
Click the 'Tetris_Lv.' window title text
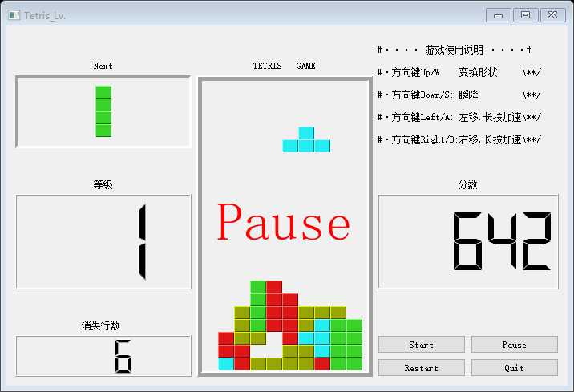coord(45,16)
